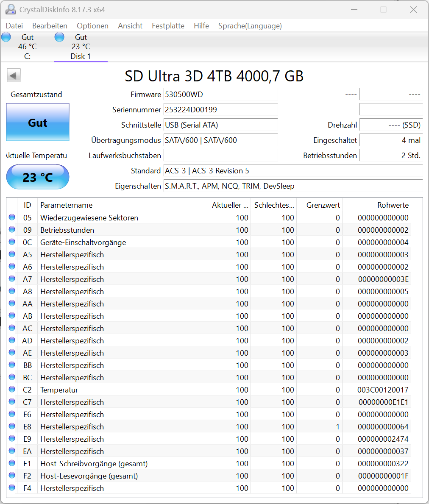Click the empty Laufwerksbuchstaben field
This screenshot has height=504, width=429.
coord(220,156)
